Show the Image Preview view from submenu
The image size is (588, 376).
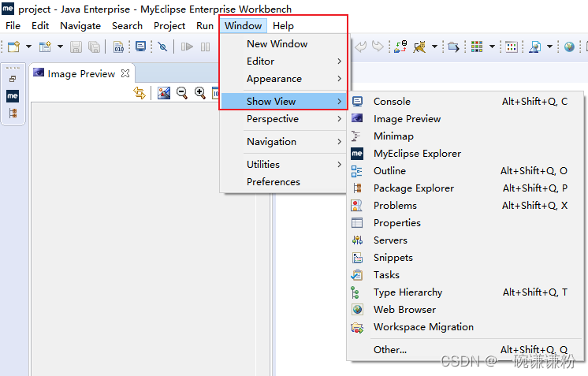(464, 119)
